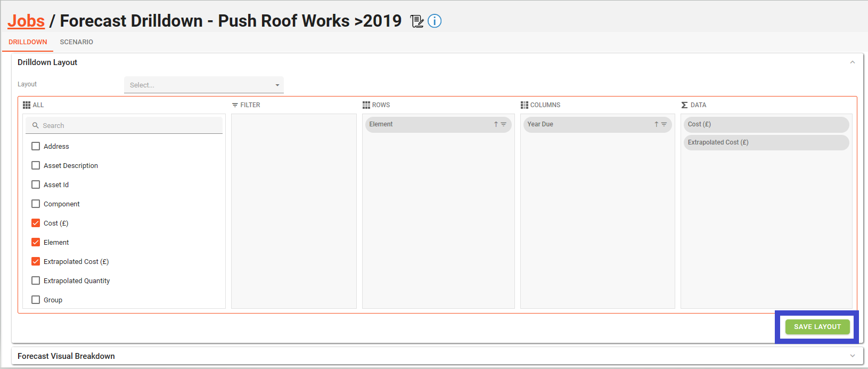Select the Drilldown tab
868x369 pixels.
pyautogui.click(x=28, y=42)
